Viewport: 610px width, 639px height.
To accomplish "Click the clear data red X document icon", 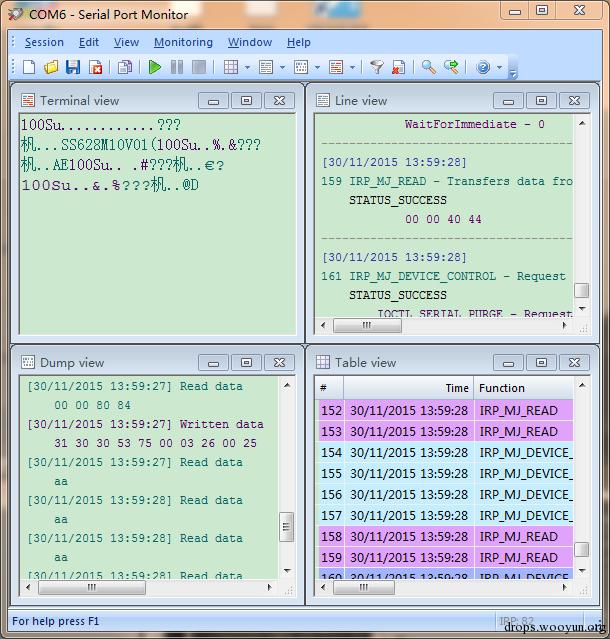I will point(398,67).
